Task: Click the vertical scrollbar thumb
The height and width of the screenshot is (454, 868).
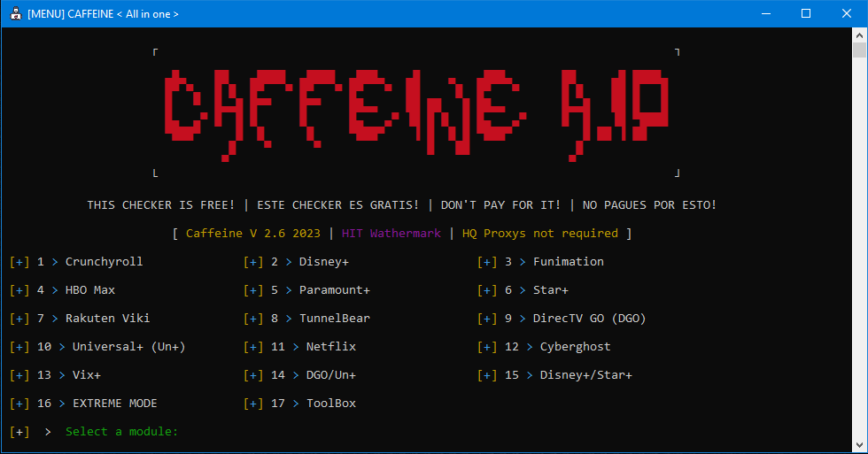Action: [x=859, y=50]
